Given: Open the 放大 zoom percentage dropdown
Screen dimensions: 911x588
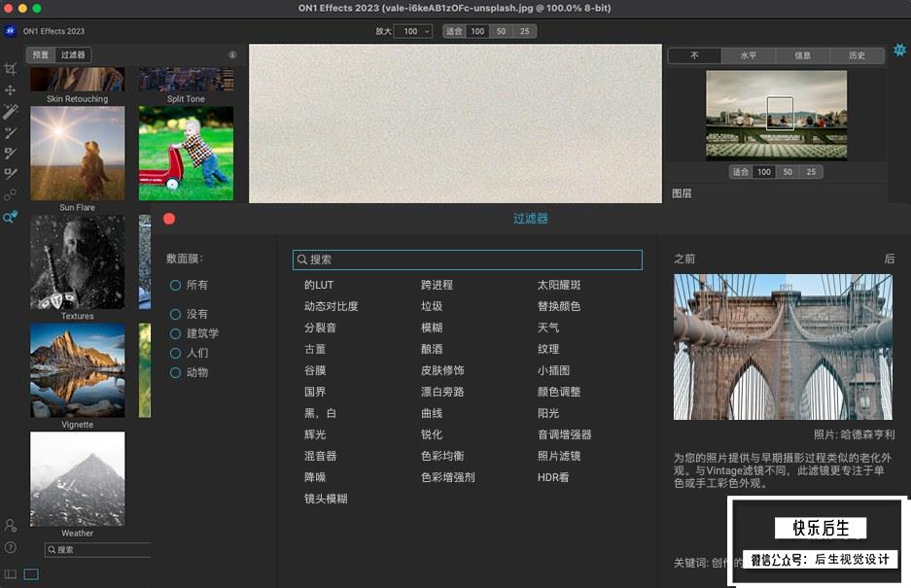Looking at the screenshot, I should pyautogui.click(x=413, y=31).
